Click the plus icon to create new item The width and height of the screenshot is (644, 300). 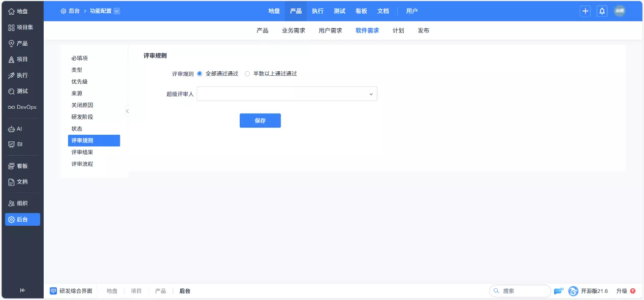pos(585,11)
